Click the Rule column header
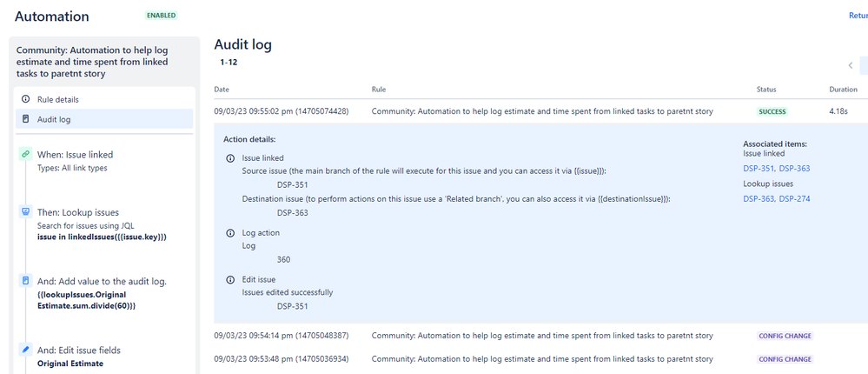This screenshot has height=374, width=868. pos(379,90)
